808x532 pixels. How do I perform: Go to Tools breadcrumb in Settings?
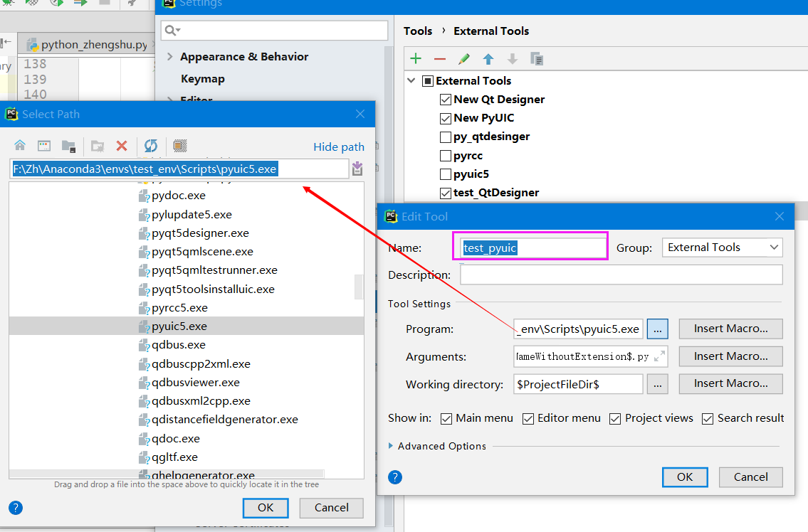pyautogui.click(x=417, y=31)
